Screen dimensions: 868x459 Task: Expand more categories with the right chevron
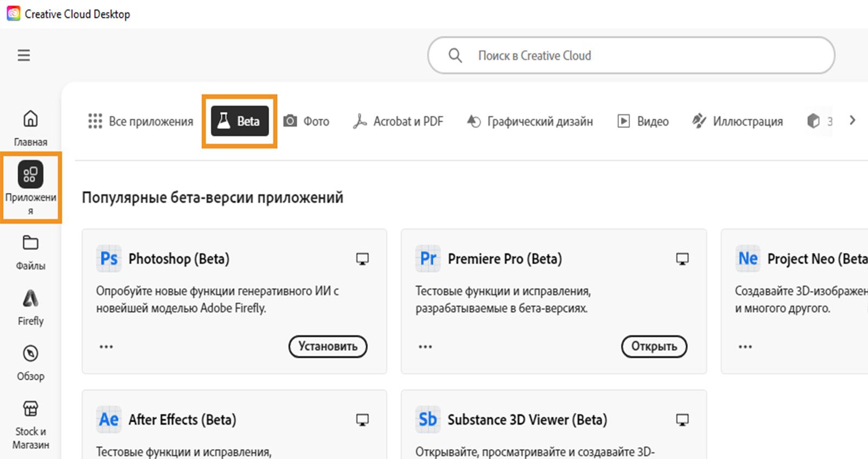pyautogui.click(x=852, y=120)
